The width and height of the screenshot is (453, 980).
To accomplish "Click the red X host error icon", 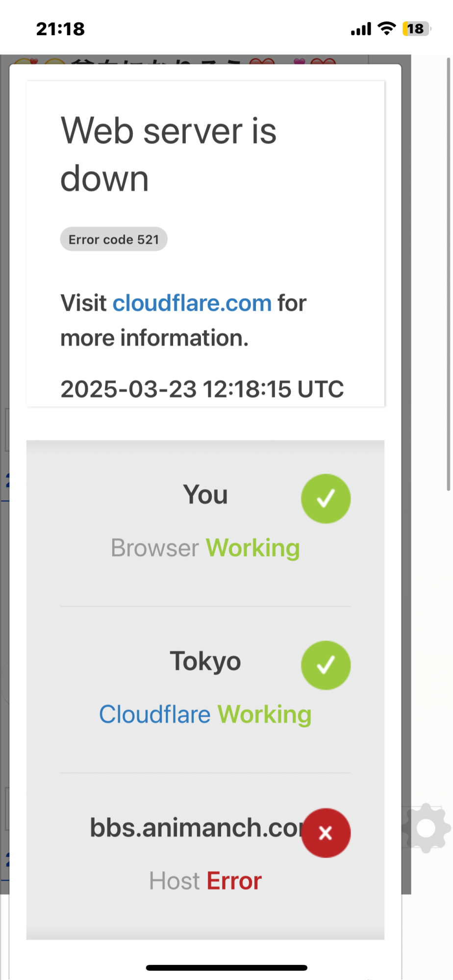I will 326,833.
